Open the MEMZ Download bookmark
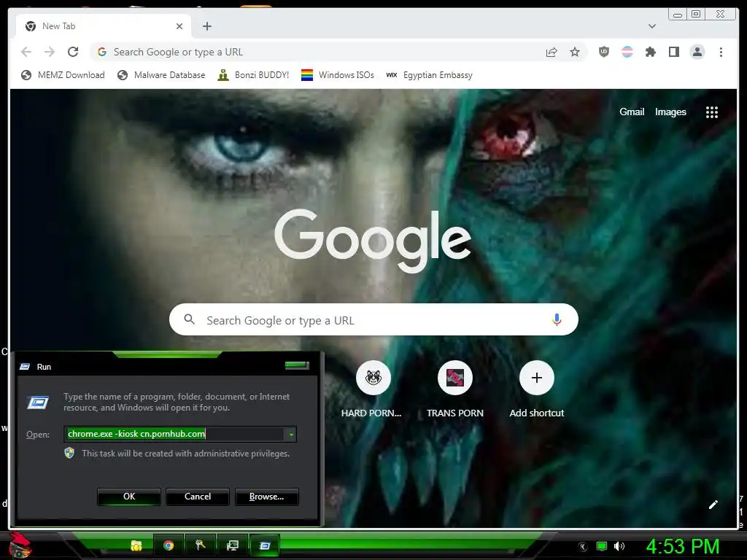Viewport: 747px width, 560px height. (63, 75)
